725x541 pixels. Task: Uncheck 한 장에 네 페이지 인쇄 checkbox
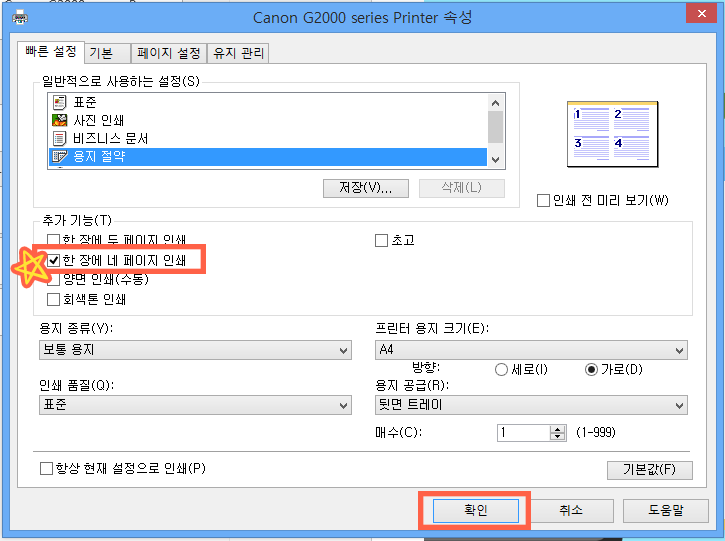tap(54, 260)
